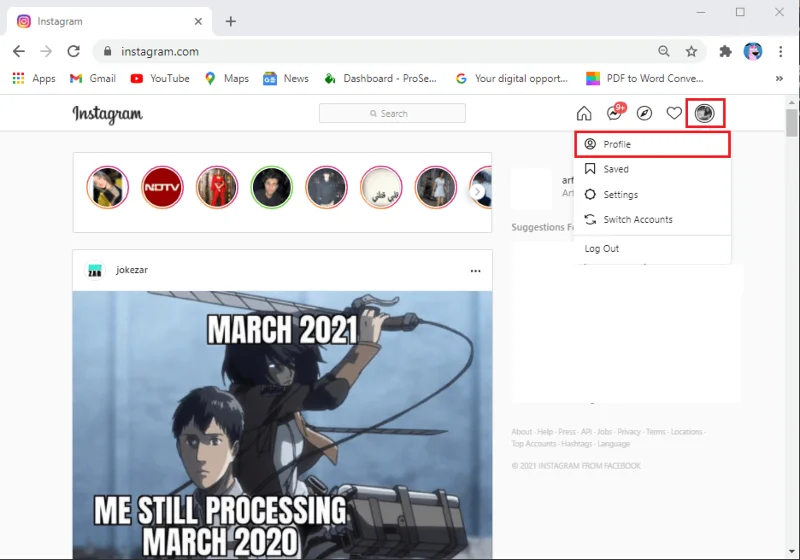
Task: Click the zoom magnifier in address bar
Action: [x=663, y=51]
